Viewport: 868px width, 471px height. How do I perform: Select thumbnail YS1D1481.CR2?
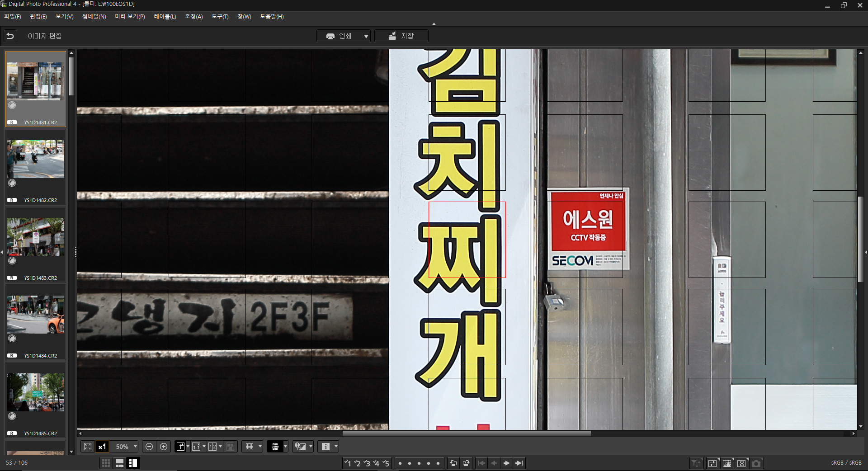point(36,89)
